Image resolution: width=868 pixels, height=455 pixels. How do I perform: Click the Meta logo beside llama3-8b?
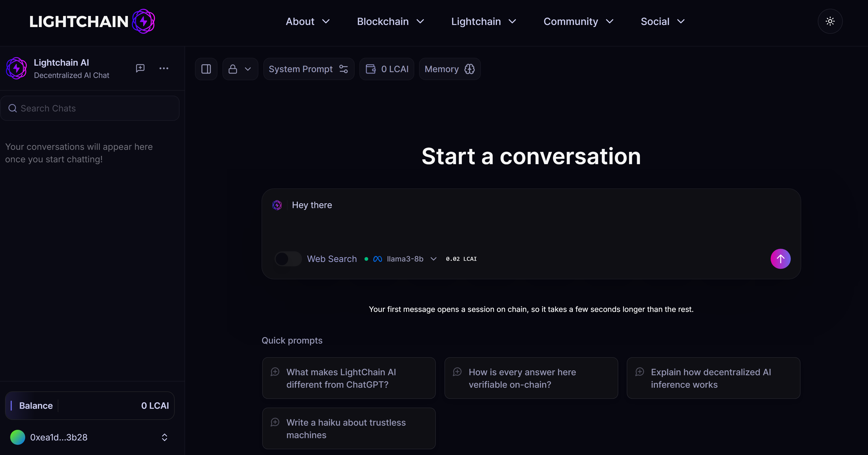(377, 259)
